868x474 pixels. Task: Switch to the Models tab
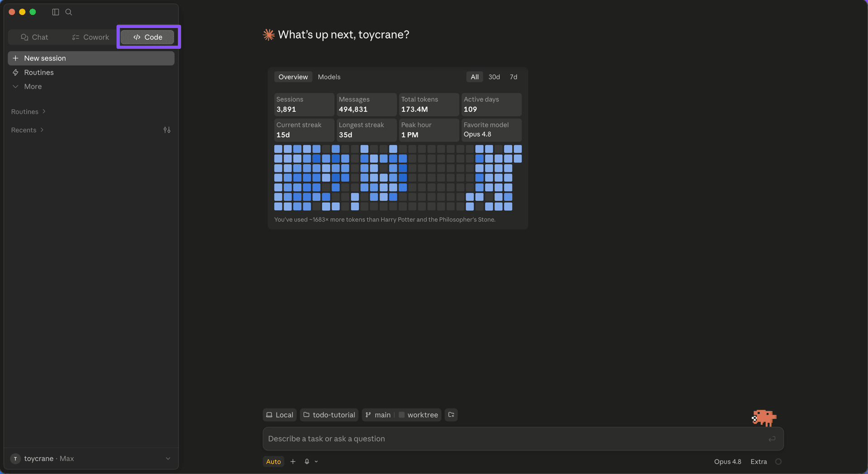point(329,77)
